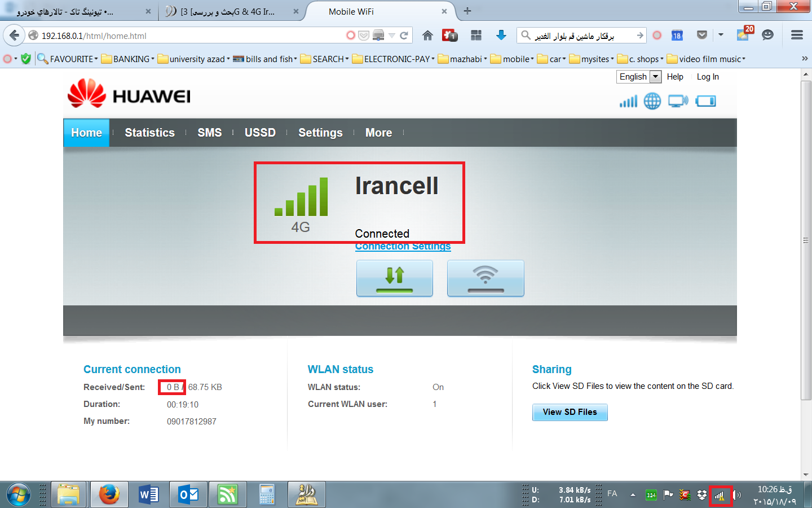Open the Windows Start menu

point(18,495)
